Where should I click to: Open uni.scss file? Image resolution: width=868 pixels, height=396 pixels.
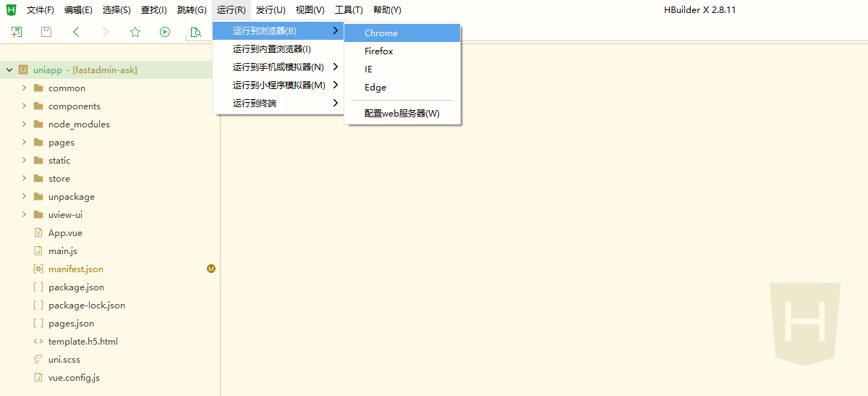pos(64,360)
